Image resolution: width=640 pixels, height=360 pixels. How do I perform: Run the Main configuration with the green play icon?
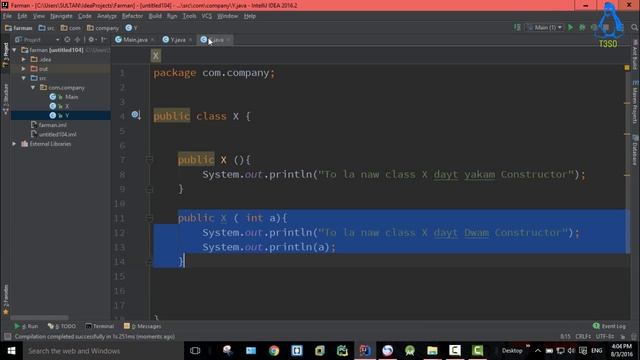point(571,27)
